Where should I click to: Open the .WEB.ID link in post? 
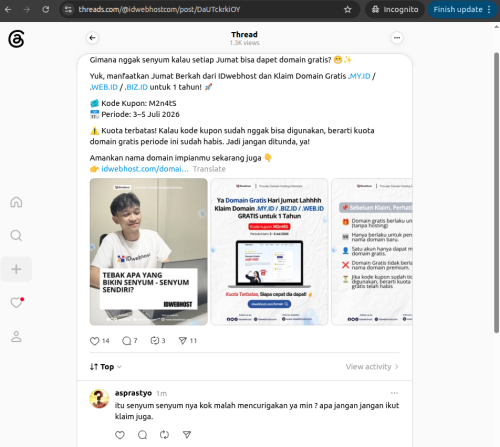[x=104, y=87]
